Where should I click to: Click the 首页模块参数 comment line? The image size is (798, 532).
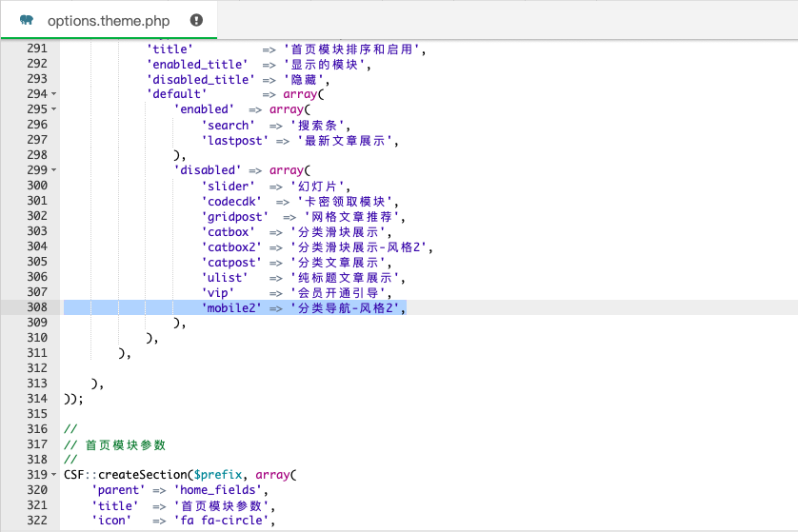tap(125, 444)
